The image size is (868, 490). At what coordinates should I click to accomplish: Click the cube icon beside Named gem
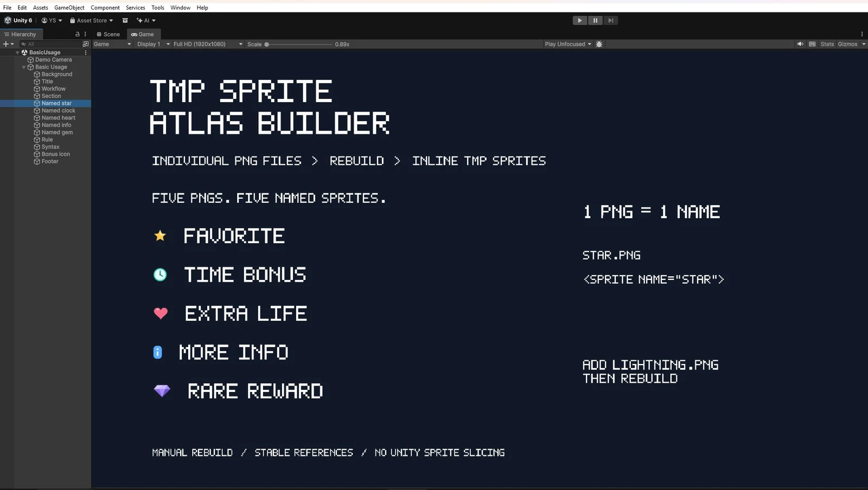tap(37, 132)
